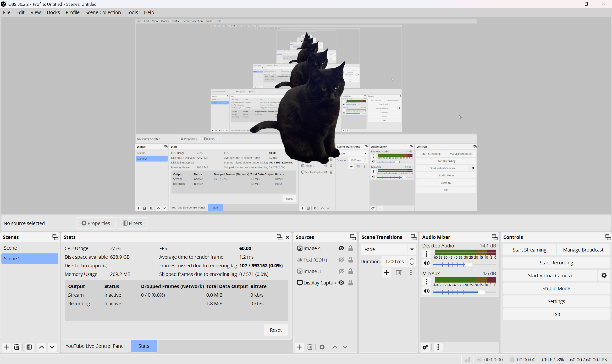Open Audio Mixer three-dot menu at bottom
612x364 pixels.
pos(438,347)
